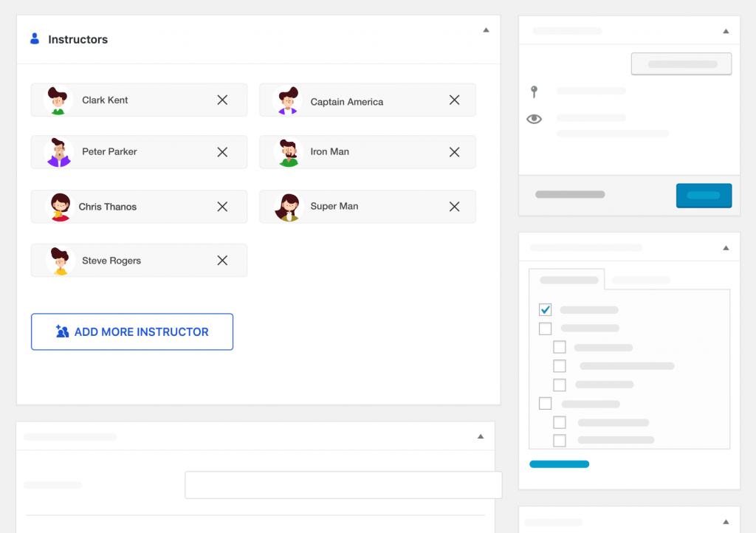Collapse the categories panel with triangle toggle

[x=726, y=248]
